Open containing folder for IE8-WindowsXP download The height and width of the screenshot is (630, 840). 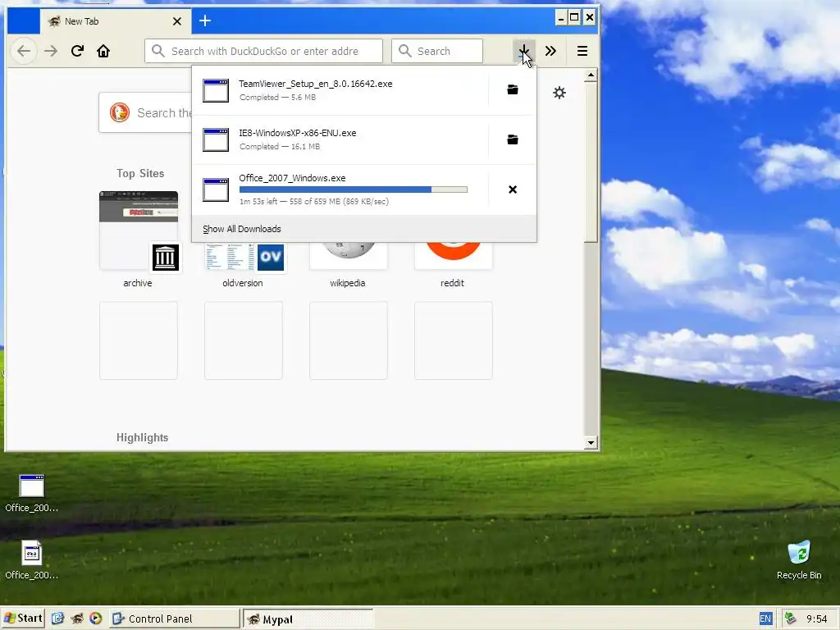(513, 139)
